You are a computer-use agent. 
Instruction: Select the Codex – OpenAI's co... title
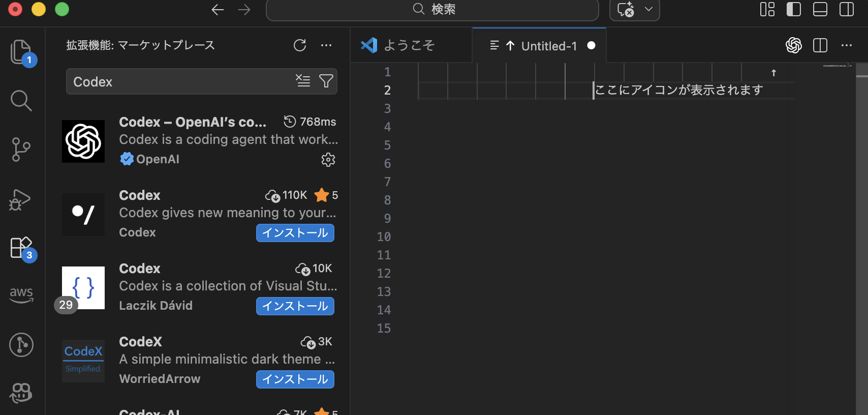[x=193, y=122]
